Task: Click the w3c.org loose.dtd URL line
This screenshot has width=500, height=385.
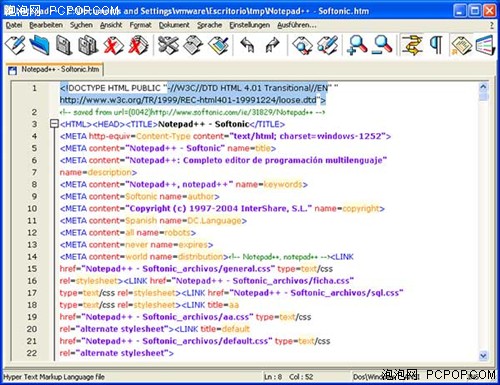Action: click(x=192, y=100)
